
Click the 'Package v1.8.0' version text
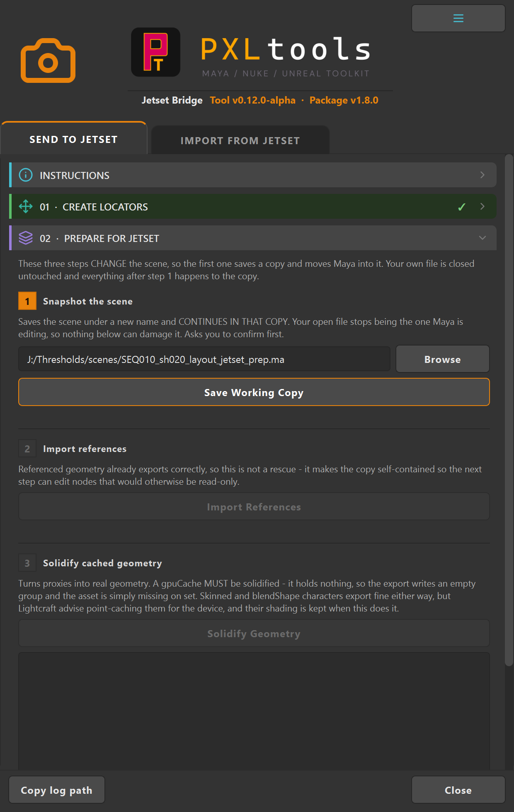tap(344, 100)
